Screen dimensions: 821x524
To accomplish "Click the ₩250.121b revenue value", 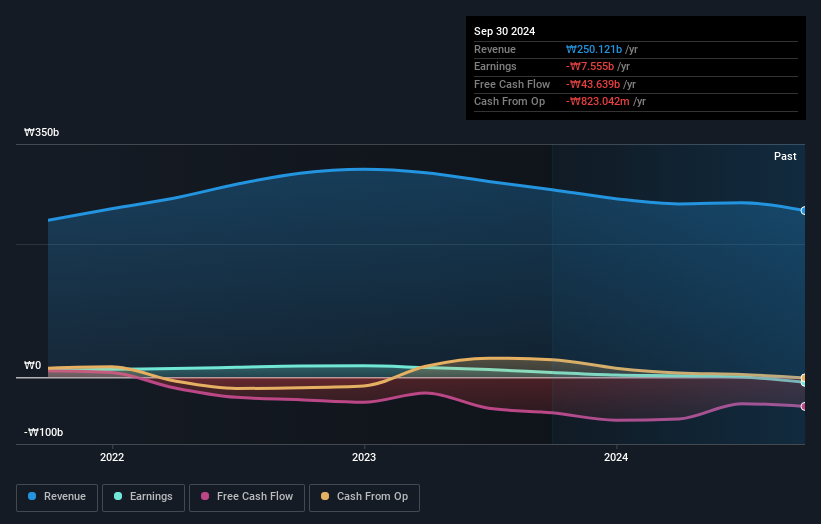I will point(594,49).
